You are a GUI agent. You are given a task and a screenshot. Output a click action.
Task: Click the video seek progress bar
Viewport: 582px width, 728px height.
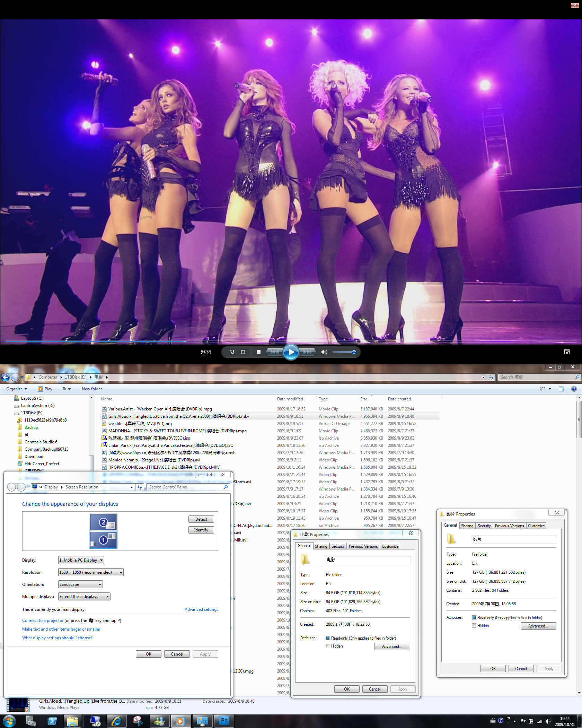pyautogui.click(x=291, y=341)
